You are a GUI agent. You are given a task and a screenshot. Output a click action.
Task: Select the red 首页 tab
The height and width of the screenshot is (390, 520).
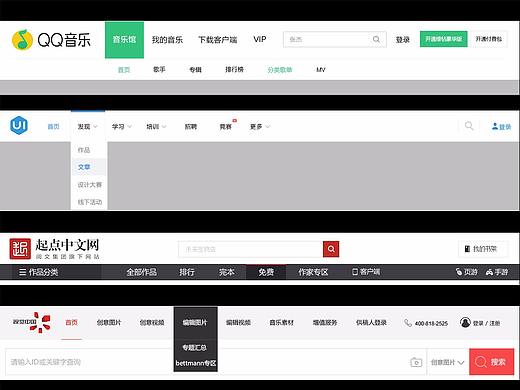coord(71,322)
